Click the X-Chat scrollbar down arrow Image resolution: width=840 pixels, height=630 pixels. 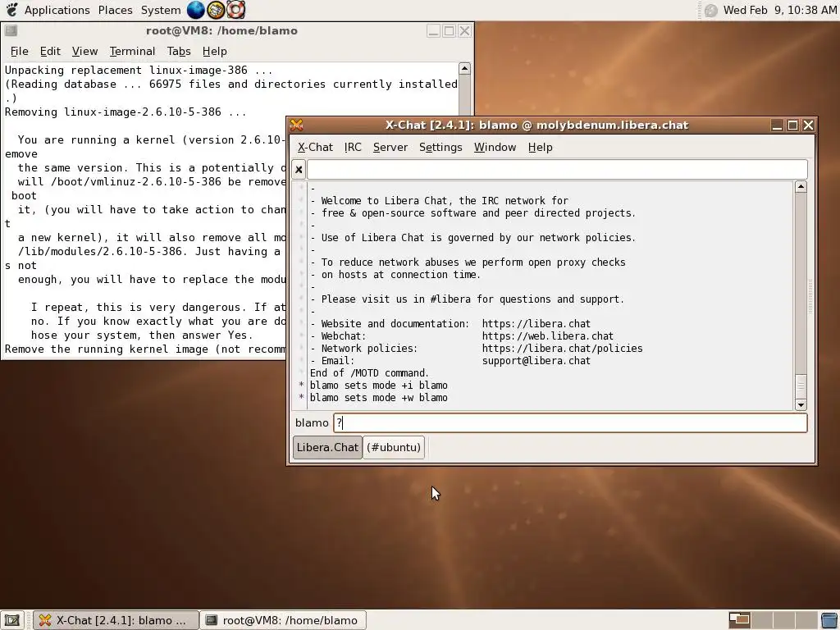(x=801, y=405)
